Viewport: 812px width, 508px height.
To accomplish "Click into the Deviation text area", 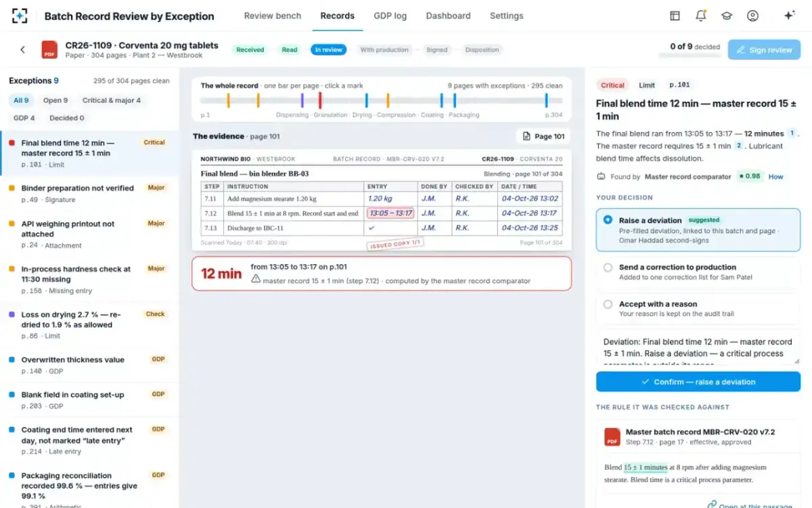I will click(698, 348).
